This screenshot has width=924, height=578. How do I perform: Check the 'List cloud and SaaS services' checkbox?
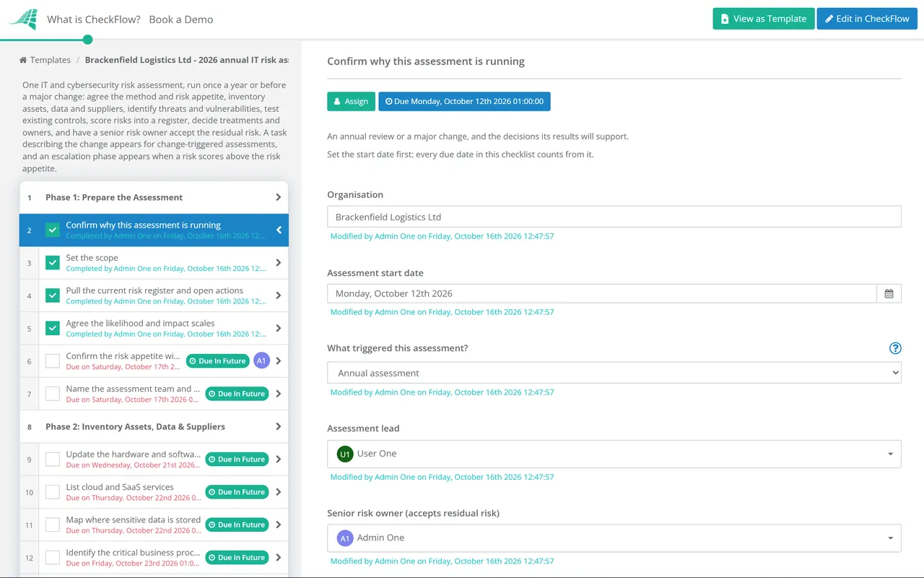coord(53,492)
